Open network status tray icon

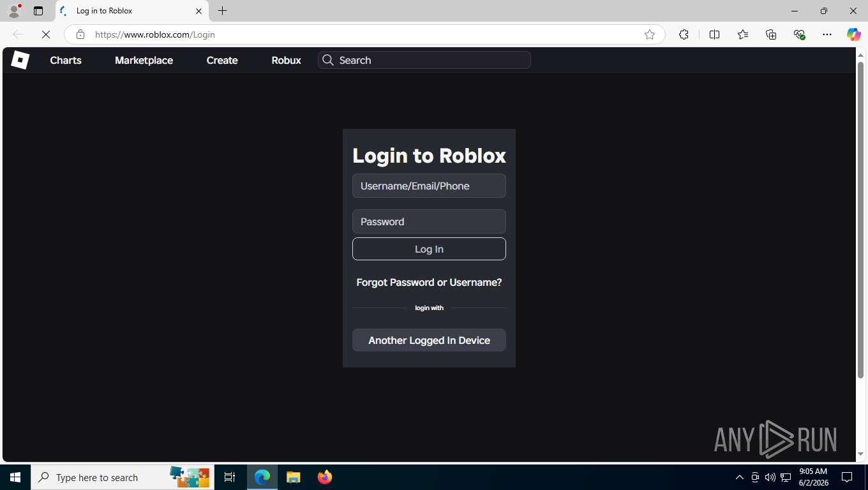(786, 477)
